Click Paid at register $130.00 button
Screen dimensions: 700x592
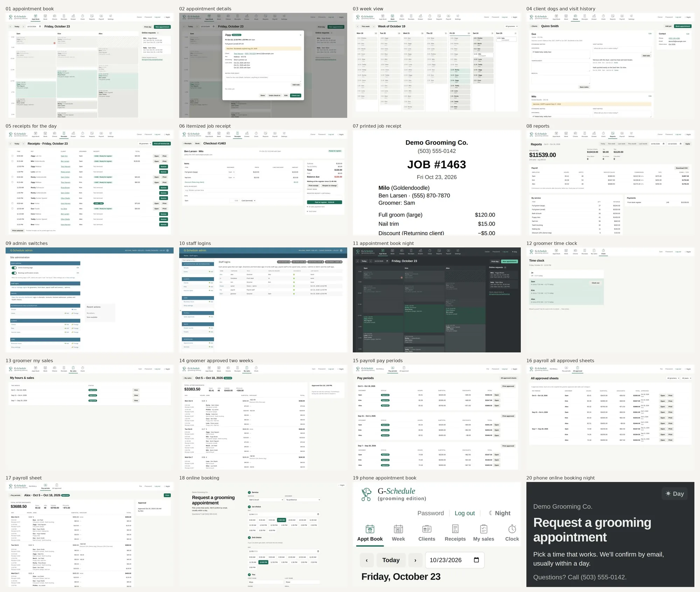[x=324, y=202]
